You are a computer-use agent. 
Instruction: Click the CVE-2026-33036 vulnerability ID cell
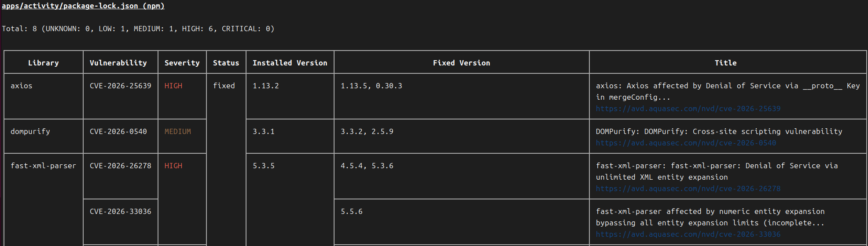pyautogui.click(x=120, y=211)
